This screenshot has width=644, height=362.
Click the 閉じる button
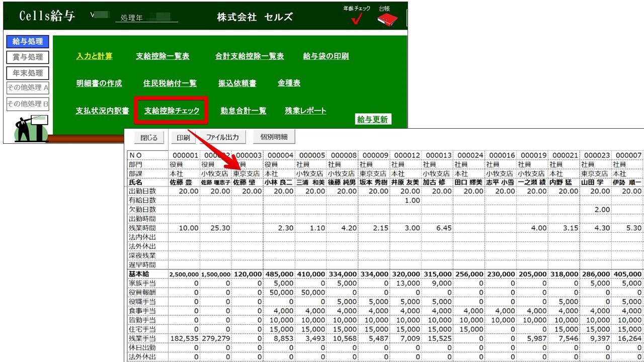coord(148,137)
